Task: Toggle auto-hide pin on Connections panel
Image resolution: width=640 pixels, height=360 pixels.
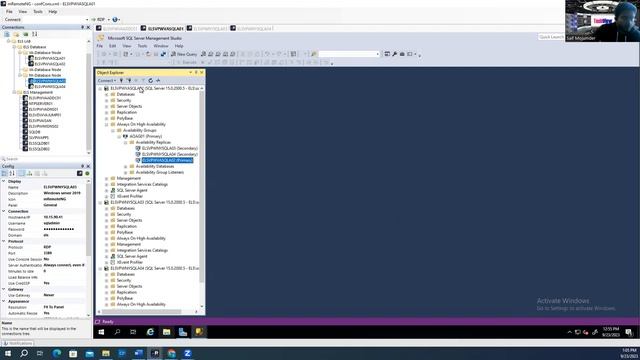Action: click(x=82, y=27)
